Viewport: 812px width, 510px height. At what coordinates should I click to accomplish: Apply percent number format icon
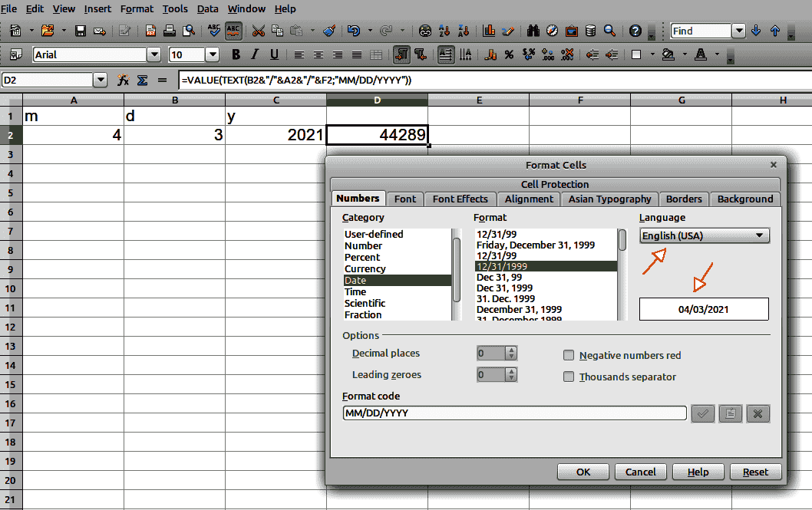click(x=509, y=55)
